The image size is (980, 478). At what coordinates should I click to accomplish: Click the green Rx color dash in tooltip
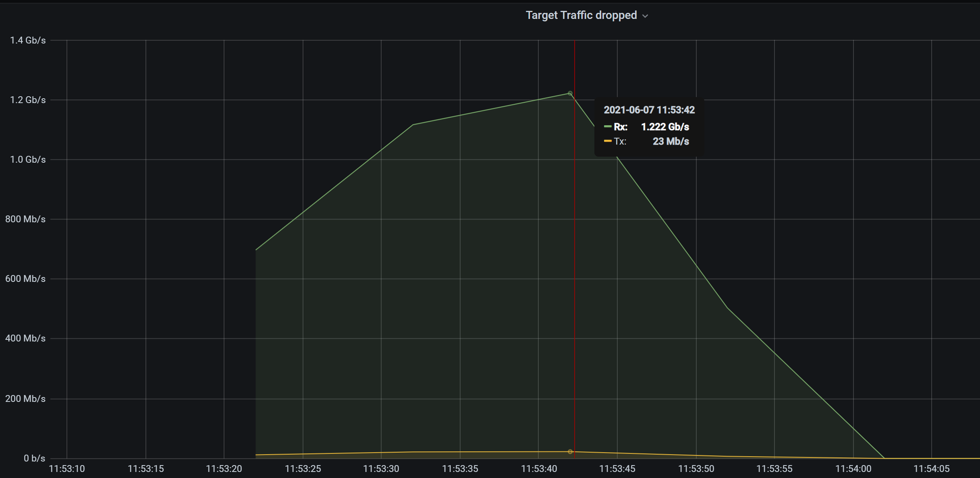tap(608, 127)
